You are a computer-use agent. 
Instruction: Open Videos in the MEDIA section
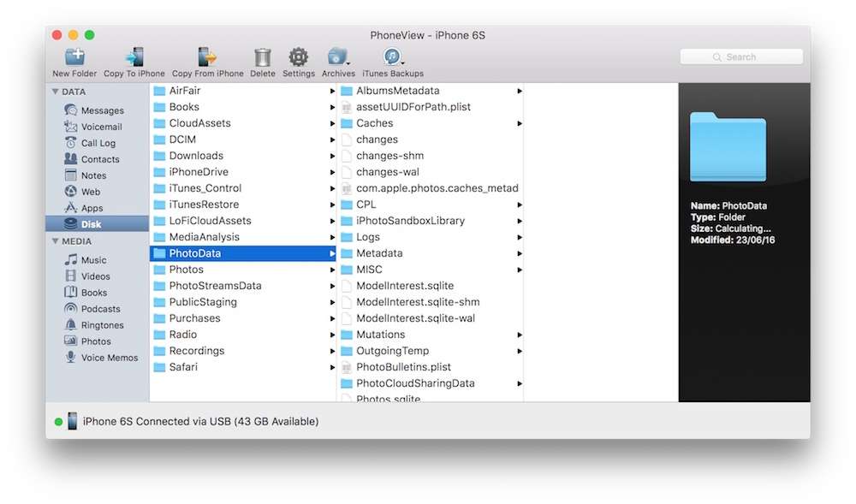pos(98,276)
